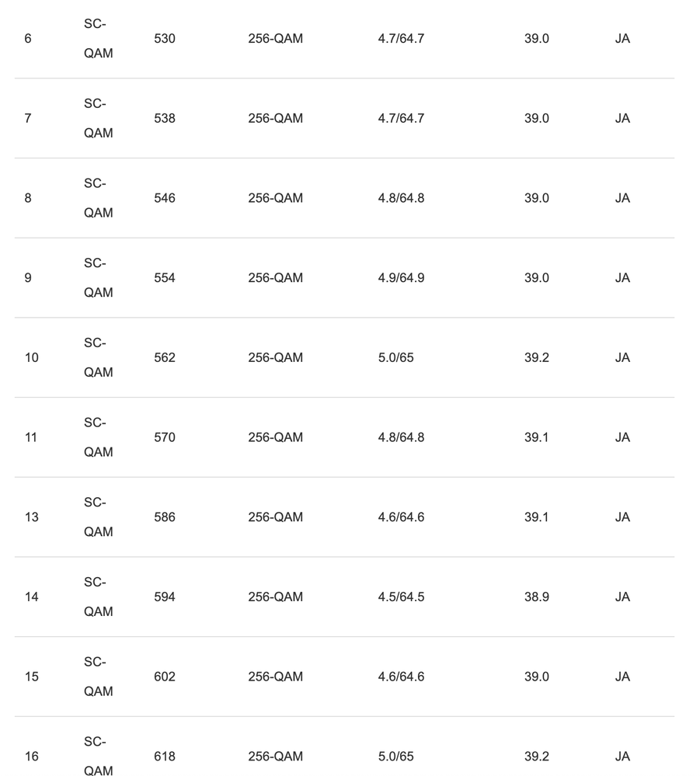Click the 538 frequency cell
The width and height of the screenshot is (700, 776).
click(x=165, y=118)
